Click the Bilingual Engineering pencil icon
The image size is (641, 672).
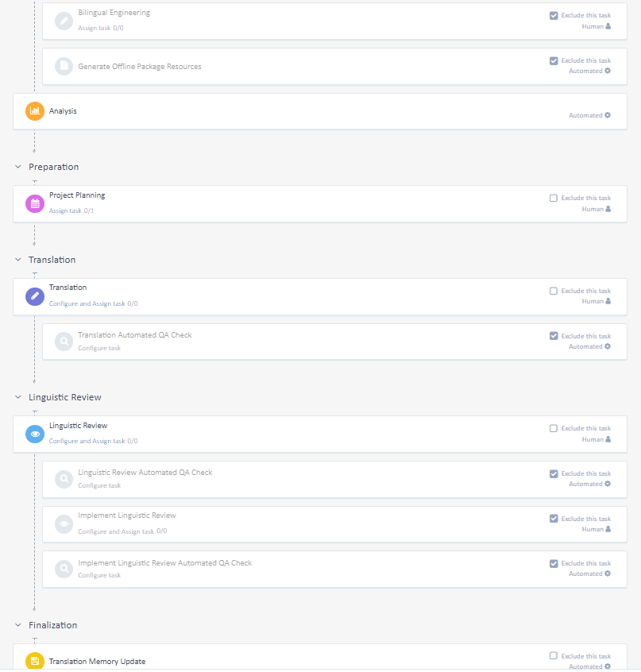(x=64, y=21)
